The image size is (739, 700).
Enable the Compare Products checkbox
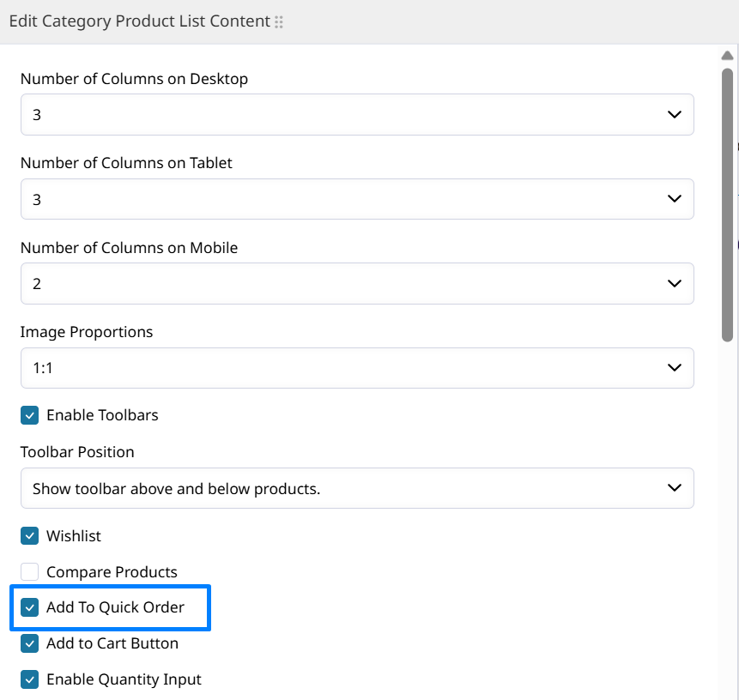(30, 572)
